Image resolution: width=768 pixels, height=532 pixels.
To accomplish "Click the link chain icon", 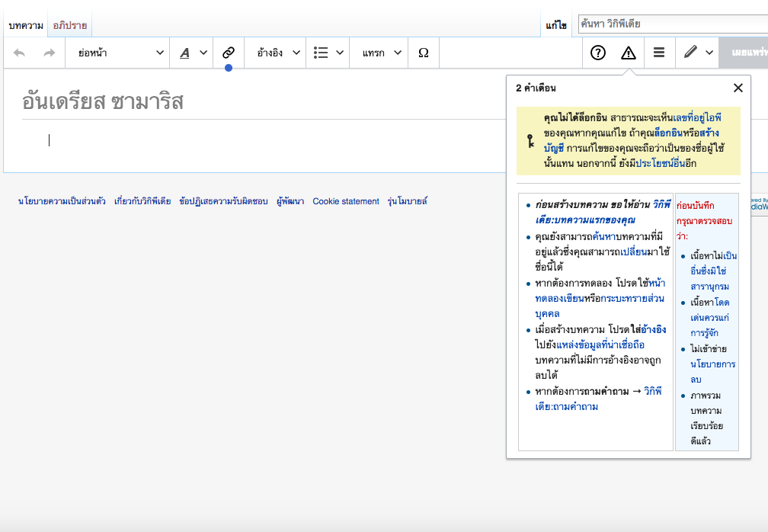I will click(x=229, y=53).
